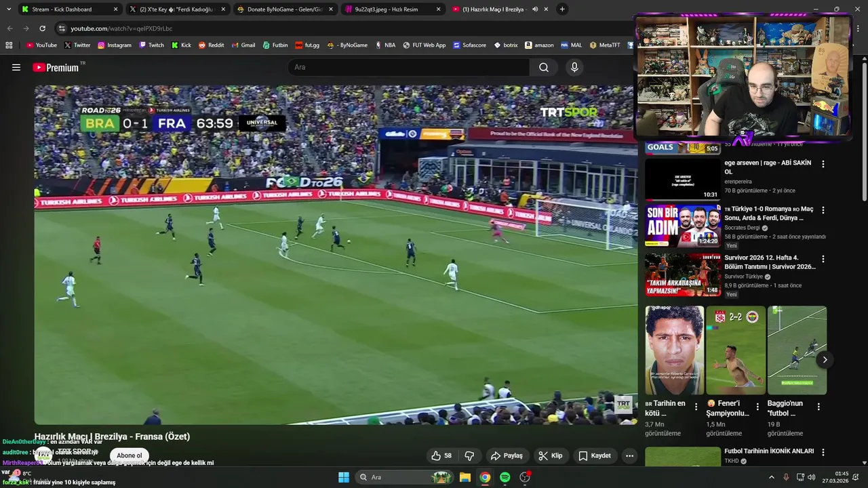Open options for "Fener'i Şampiyonlu" short

tap(757, 407)
